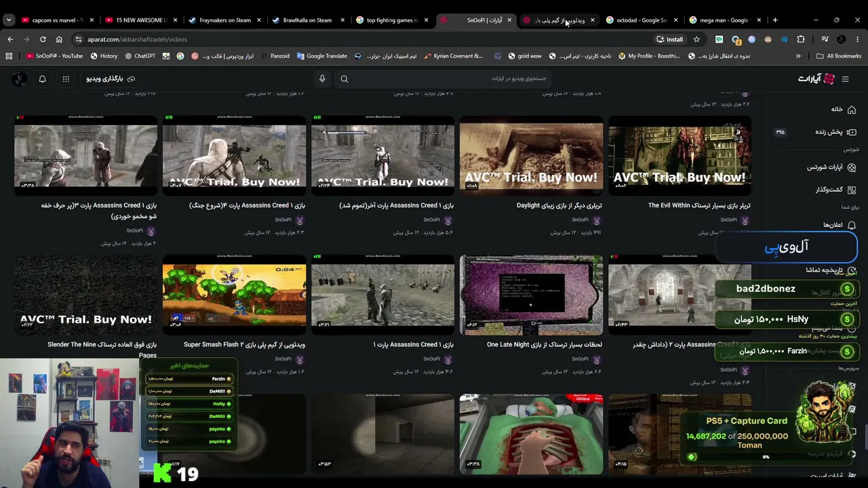Expand the hidden bookmarks overflow chevron
The height and width of the screenshot is (488, 868).
tap(798, 56)
